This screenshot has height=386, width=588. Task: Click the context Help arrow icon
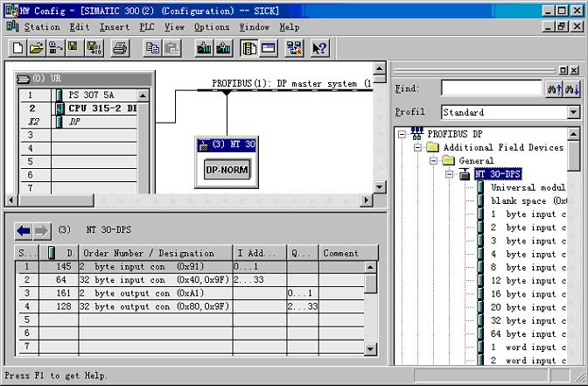318,48
